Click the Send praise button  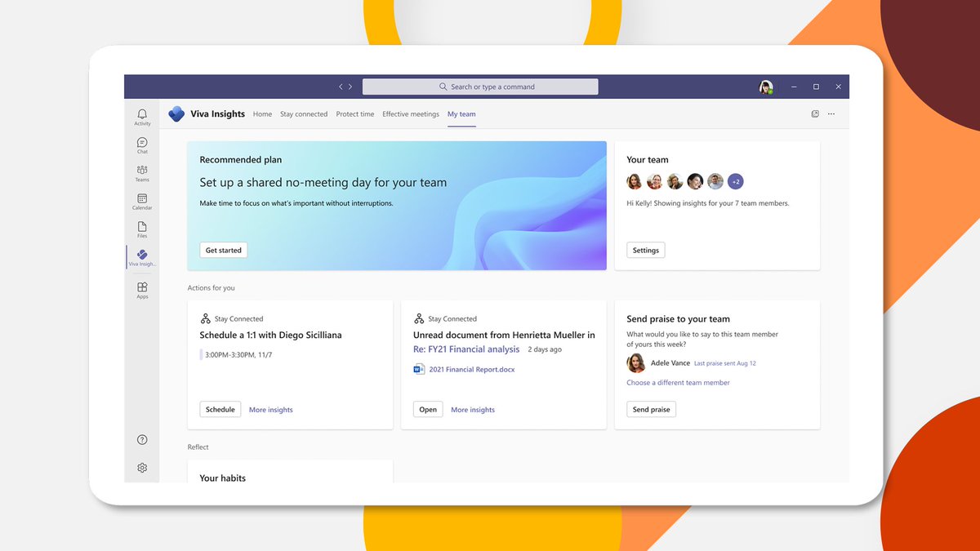(651, 410)
